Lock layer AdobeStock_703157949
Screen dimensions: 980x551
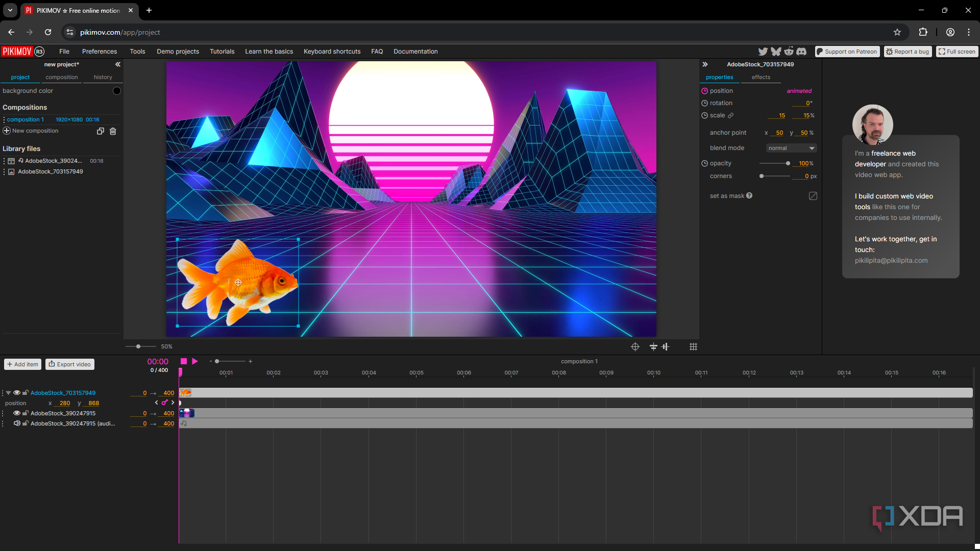(x=25, y=393)
